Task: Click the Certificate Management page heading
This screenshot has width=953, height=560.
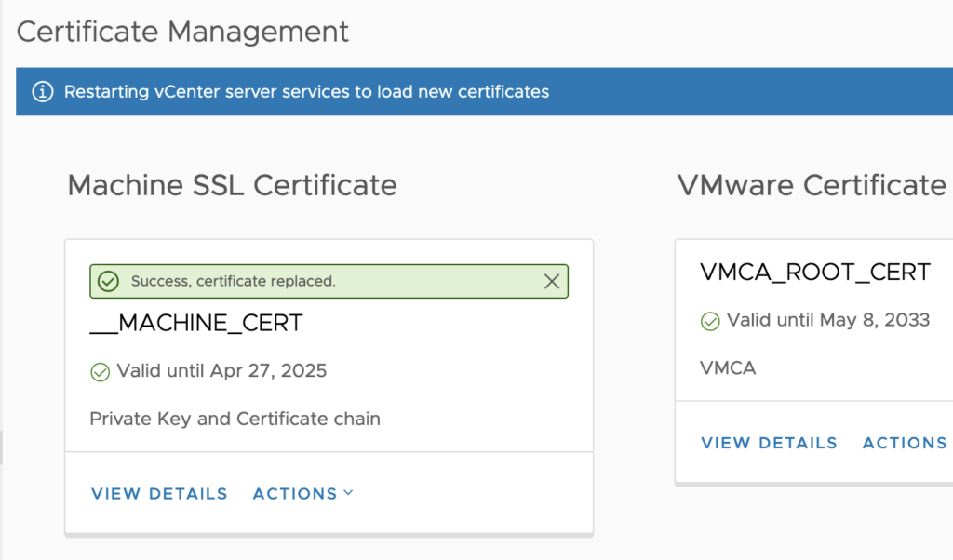Action: point(183,32)
